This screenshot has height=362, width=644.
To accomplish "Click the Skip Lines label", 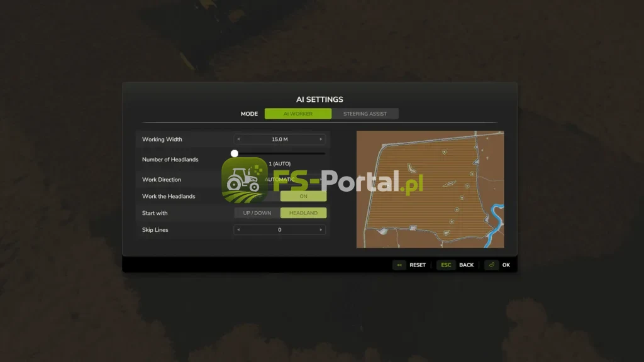I will 155,230.
